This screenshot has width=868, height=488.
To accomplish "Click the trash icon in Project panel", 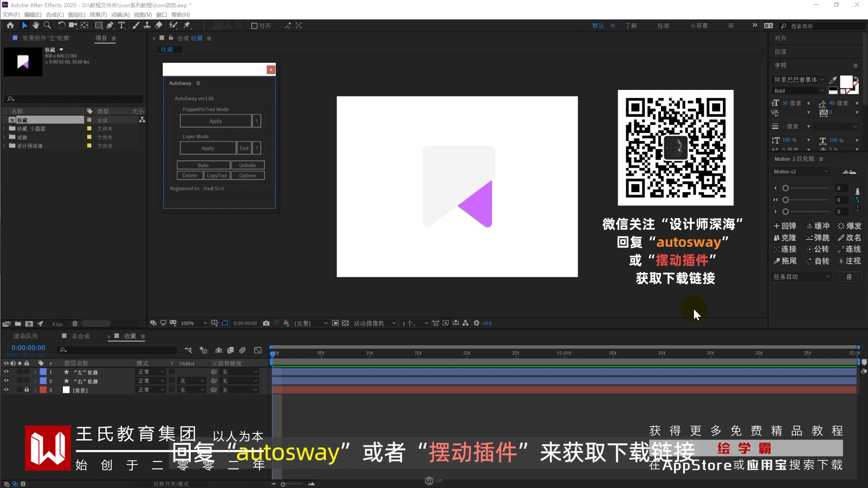I will tap(75, 324).
